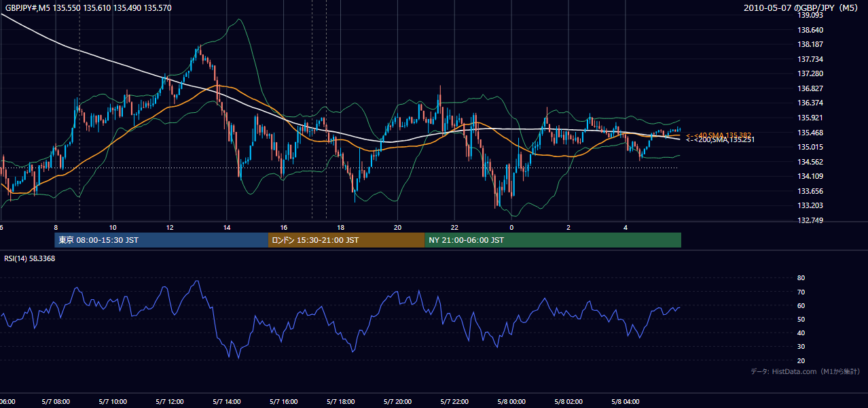Click hour tick 12 under price chart
The height and width of the screenshot is (408, 868).
(x=170, y=227)
